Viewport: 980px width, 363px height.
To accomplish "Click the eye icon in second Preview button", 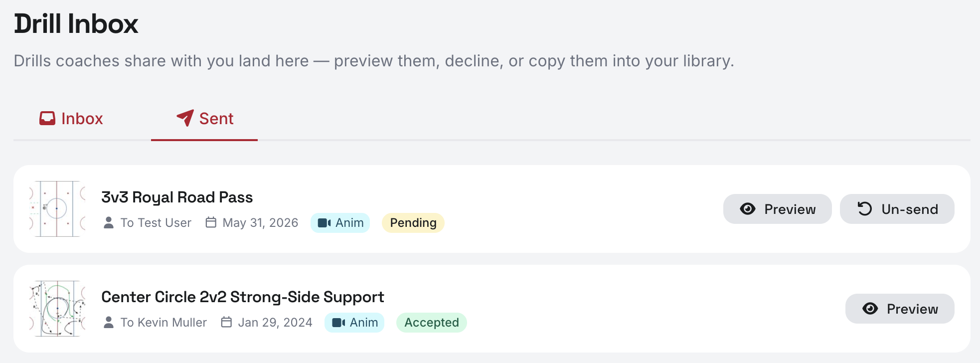I will 870,309.
